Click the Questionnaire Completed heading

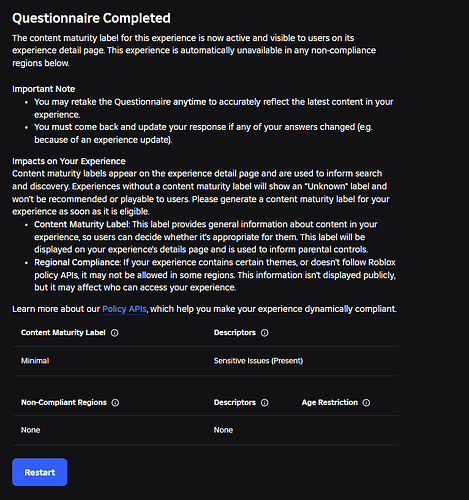pos(91,18)
